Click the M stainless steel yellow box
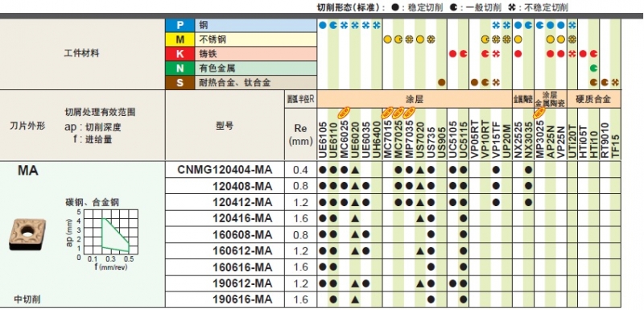Image resolution: width=644 pixels, height=310 pixels. [180, 39]
